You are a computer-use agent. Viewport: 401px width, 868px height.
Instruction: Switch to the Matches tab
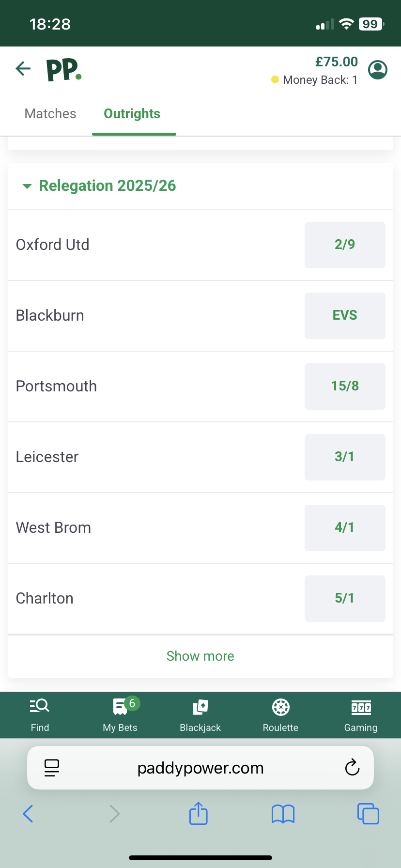tap(50, 114)
